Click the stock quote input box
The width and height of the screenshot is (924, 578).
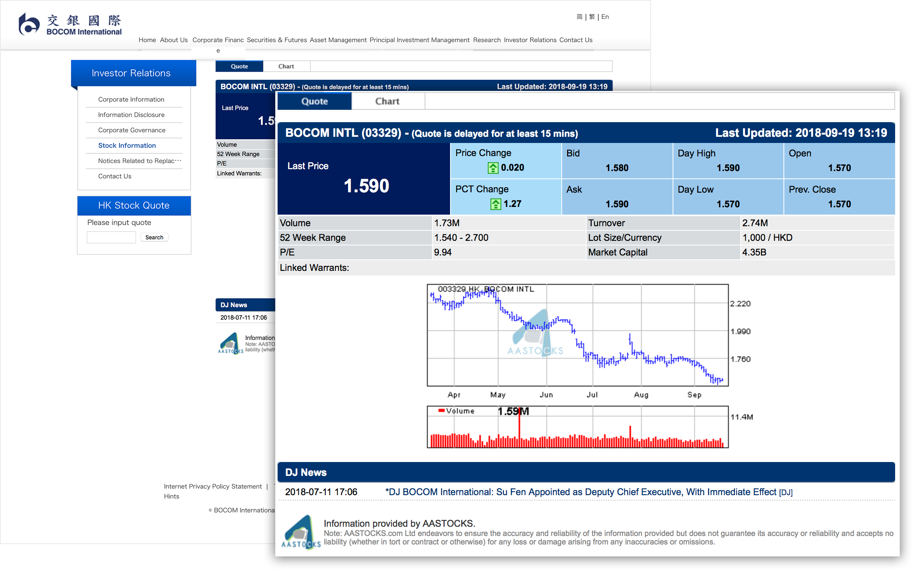coord(111,237)
